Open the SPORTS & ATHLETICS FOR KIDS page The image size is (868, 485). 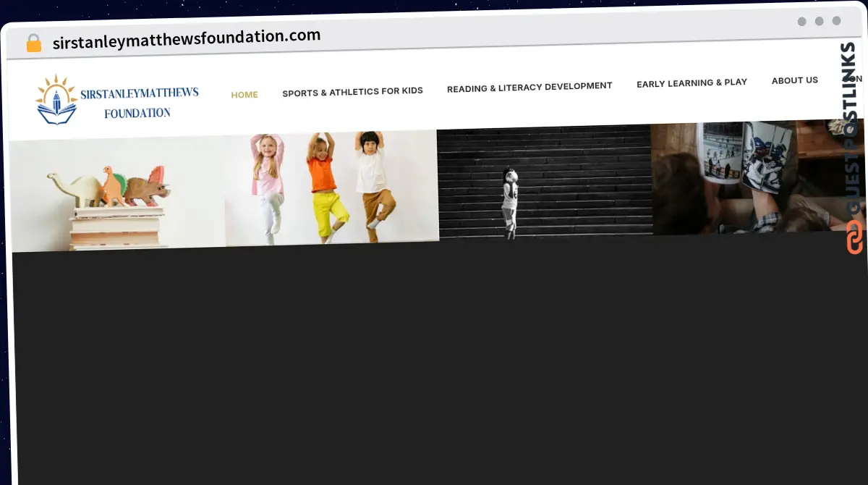(x=353, y=91)
